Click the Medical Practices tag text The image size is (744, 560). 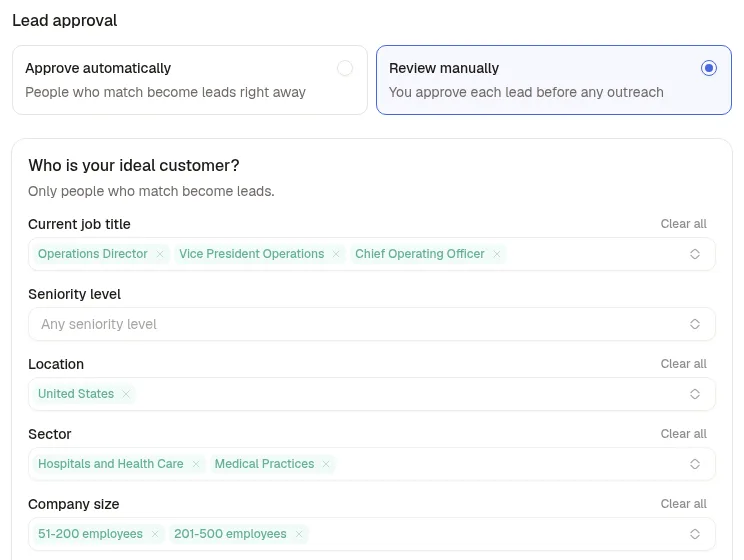point(264,464)
